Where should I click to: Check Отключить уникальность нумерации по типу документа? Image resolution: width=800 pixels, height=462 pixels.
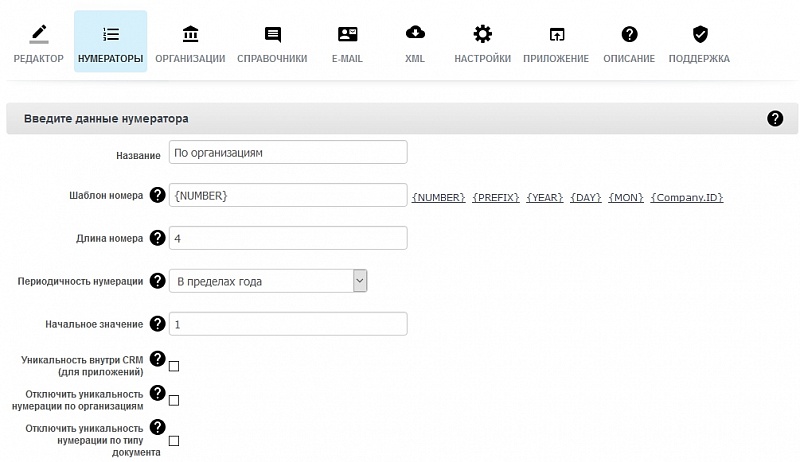tap(174, 440)
